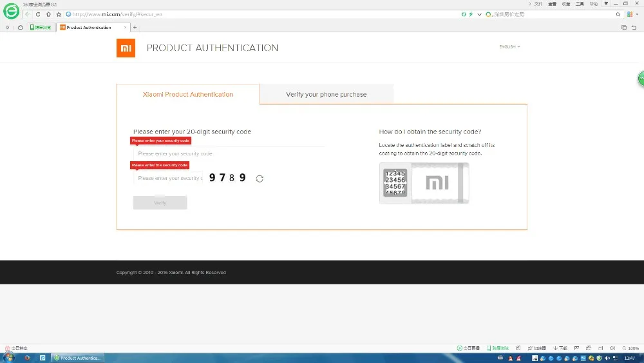The image size is (644, 363).
Task: Click the blue P pinned taskbar icon
Action: tap(43, 358)
